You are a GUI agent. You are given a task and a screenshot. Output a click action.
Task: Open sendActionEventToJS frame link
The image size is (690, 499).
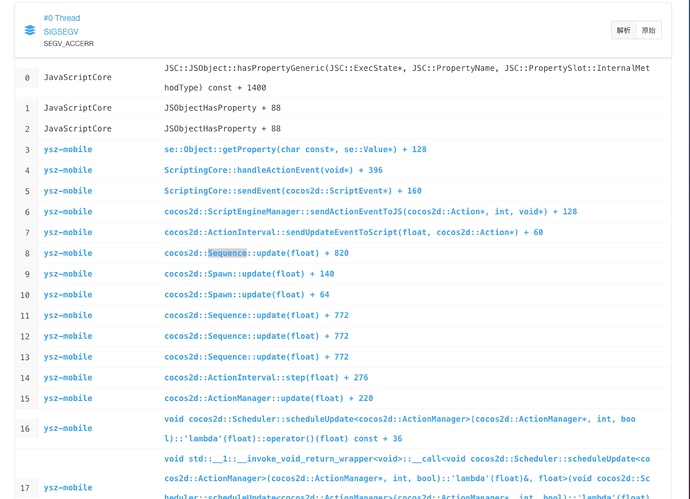tap(371, 211)
